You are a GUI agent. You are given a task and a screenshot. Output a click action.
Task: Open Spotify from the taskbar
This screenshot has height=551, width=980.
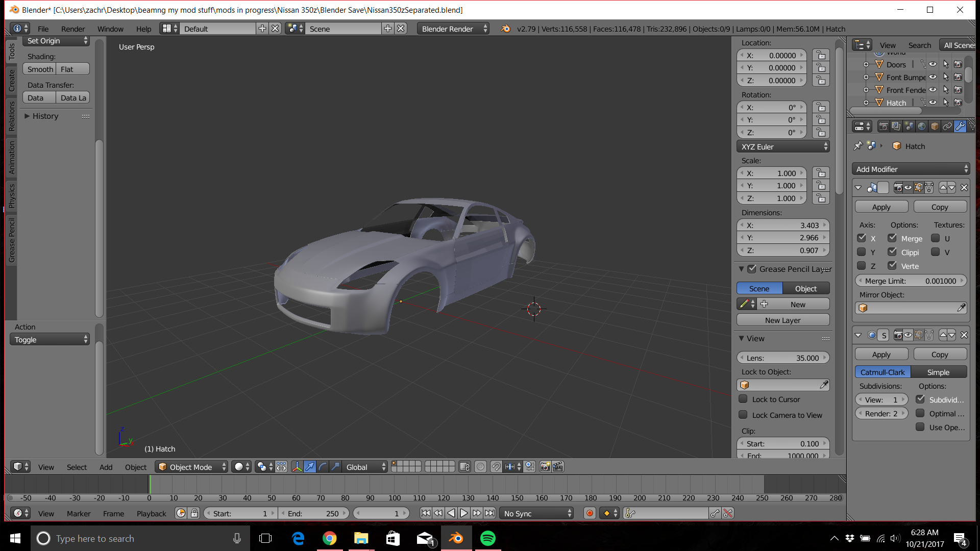click(487, 538)
